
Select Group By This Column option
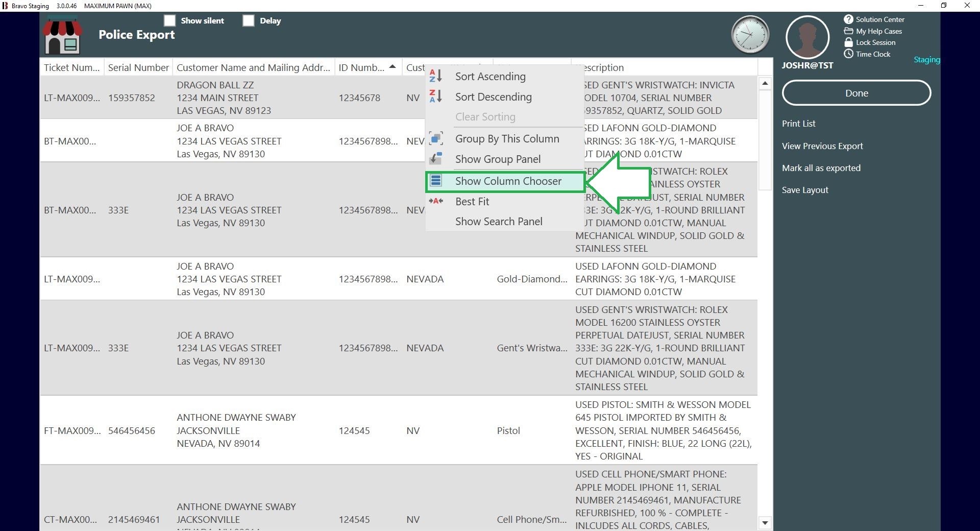point(507,139)
